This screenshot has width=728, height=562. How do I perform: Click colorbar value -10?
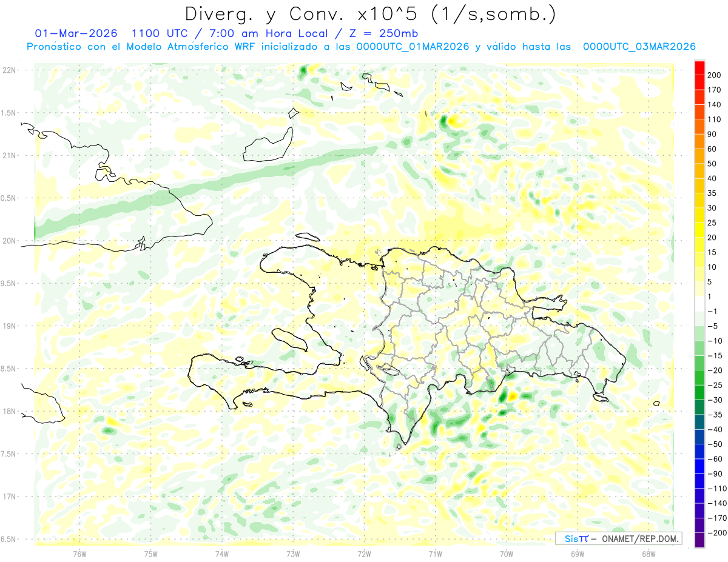click(x=715, y=341)
